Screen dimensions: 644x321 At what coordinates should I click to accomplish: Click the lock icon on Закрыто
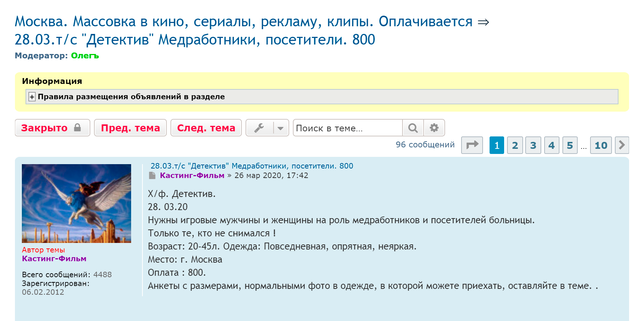point(77,128)
